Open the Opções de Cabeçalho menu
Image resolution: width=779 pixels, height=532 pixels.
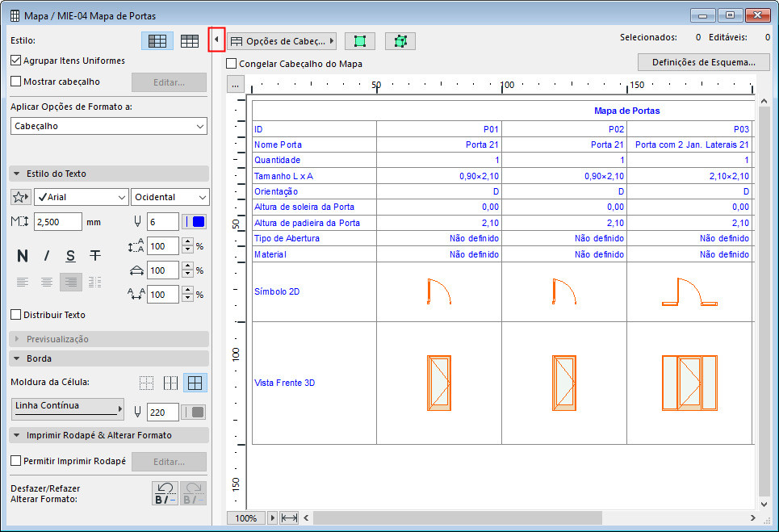pyautogui.click(x=282, y=41)
